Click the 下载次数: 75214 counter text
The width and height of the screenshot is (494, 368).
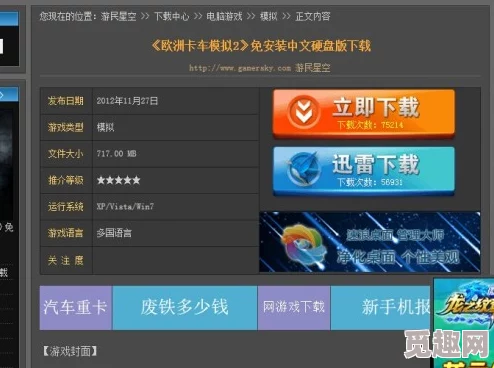tap(370, 125)
